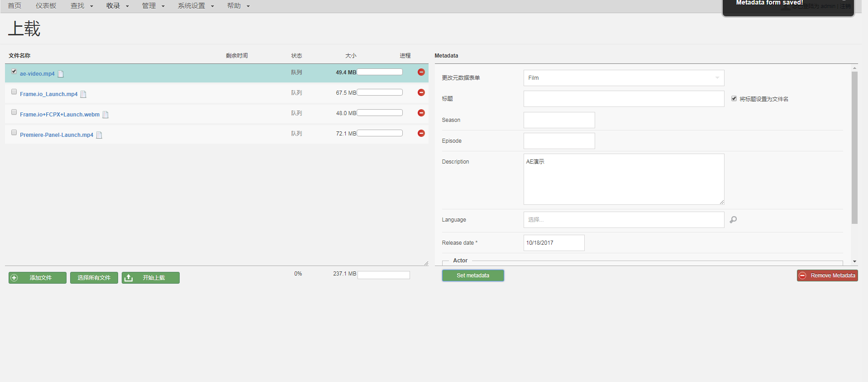Viewport: 868px width, 382px height.
Task: Click the ae-video.mp4 progress bar
Action: 380,72
